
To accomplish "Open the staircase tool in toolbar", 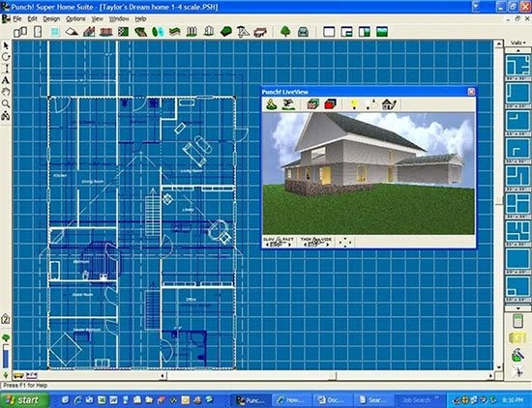I will click(89, 32).
